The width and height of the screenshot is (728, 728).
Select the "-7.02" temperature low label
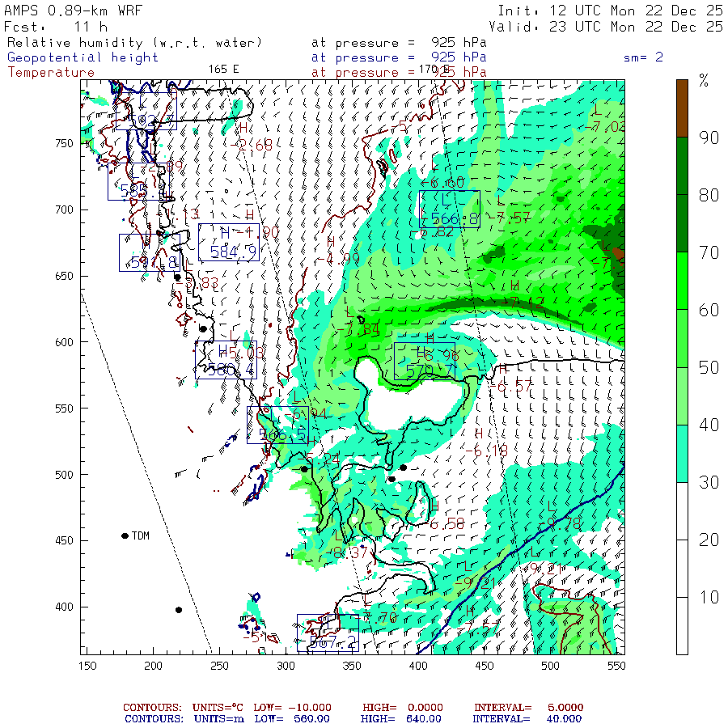click(604, 126)
